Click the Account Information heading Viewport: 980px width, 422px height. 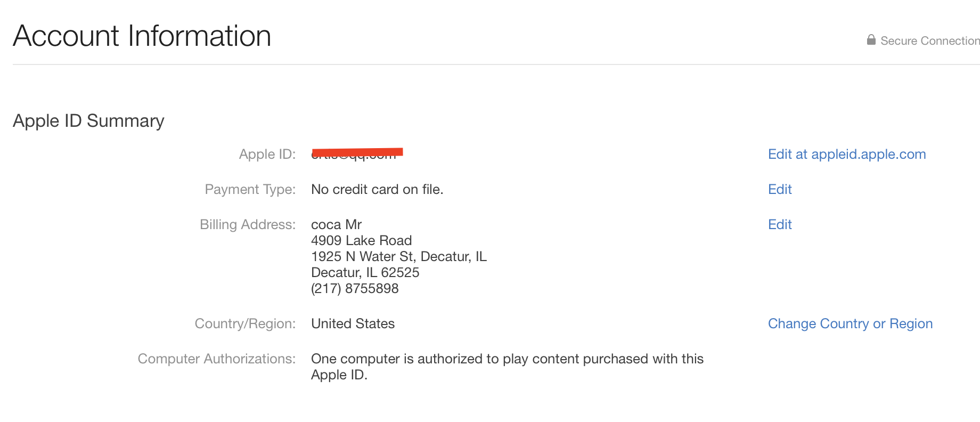142,36
